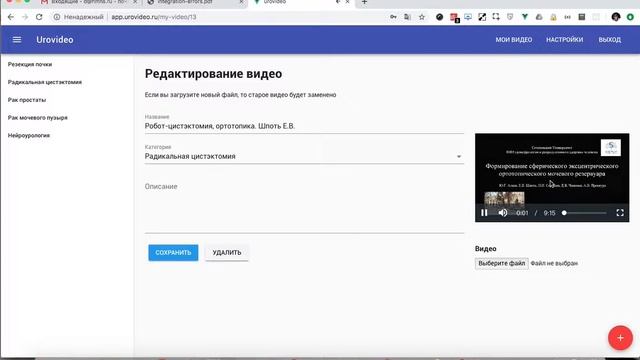The height and width of the screenshot is (360, 640).
Task: Select Нейроурология in sidebar
Action: [x=29, y=135]
